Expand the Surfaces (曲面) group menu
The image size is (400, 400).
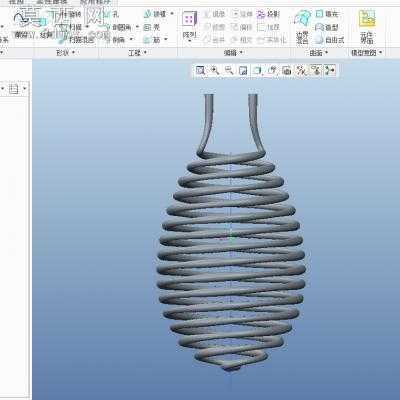319,53
